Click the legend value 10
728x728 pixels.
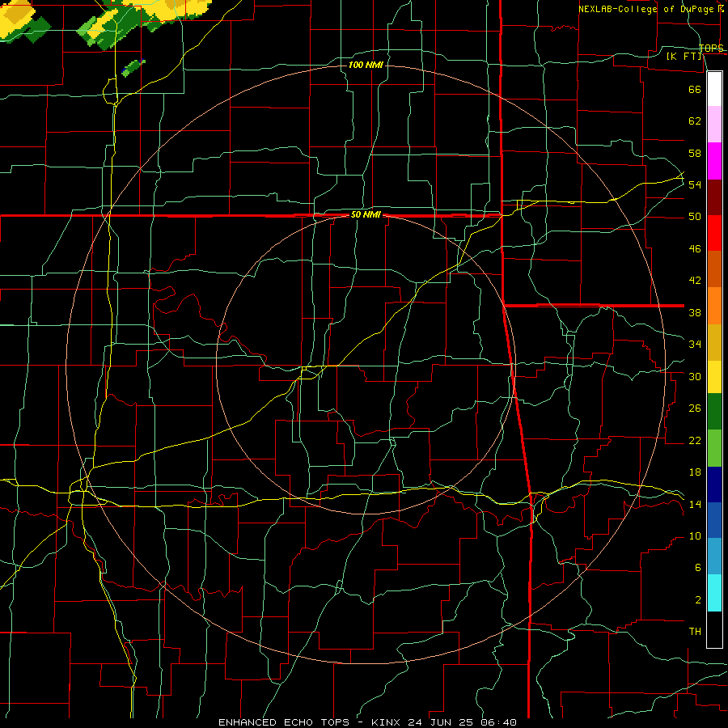(x=695, y=536)
